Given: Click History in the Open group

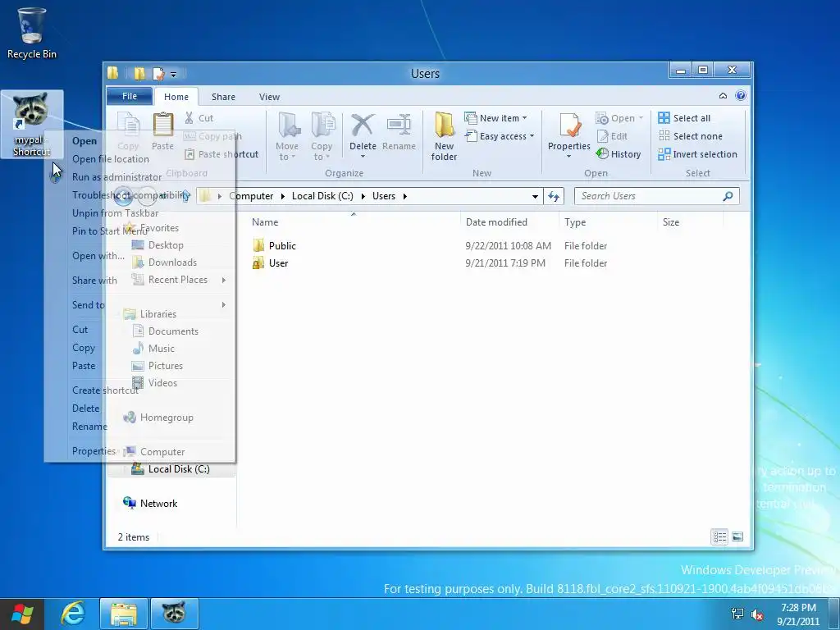Looking at the screenshot, I should tap(619, 154).
